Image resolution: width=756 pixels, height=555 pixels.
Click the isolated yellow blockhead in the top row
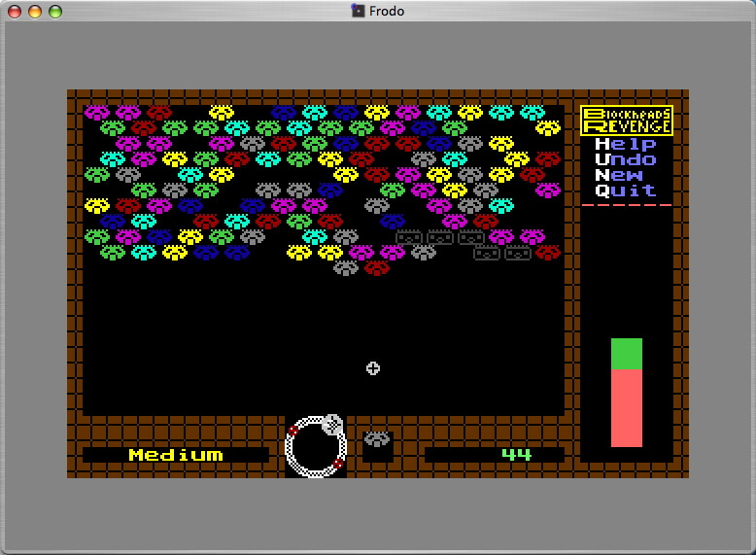(222, 113)
